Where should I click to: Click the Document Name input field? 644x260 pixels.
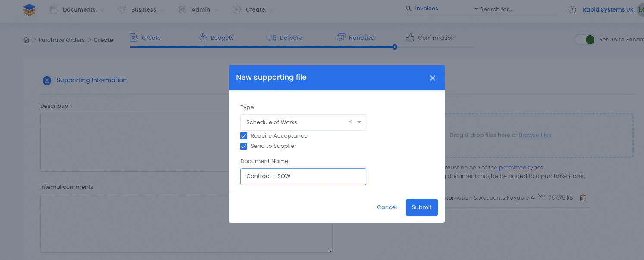point(303,176)
